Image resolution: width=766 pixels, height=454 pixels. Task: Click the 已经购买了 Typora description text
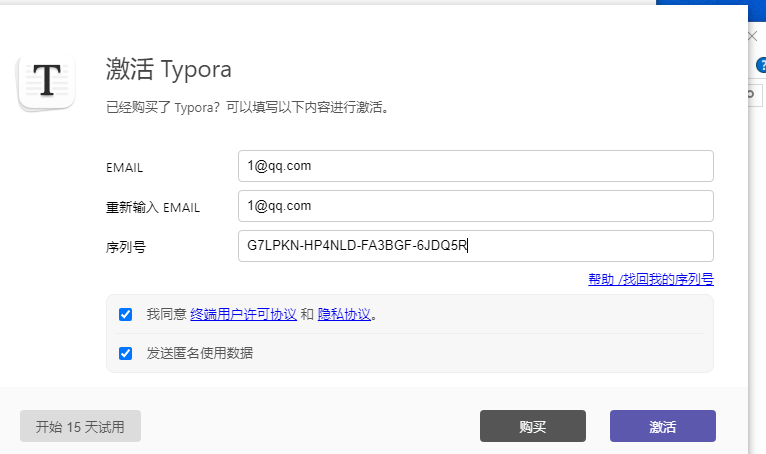(x=246, y=107)
